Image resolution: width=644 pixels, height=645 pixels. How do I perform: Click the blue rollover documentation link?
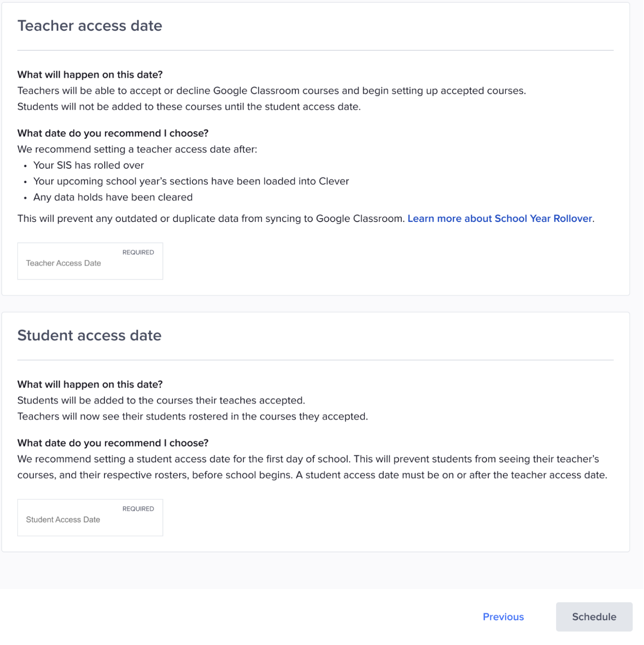pyautogui.click(x=499, y=218)
